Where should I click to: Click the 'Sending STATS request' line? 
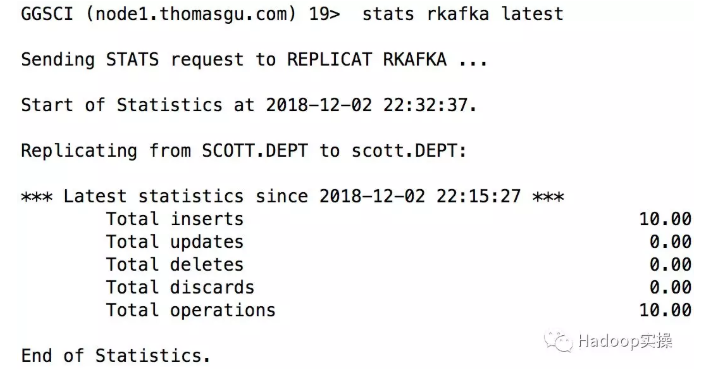pyautogui.click(x=254, y=59)
